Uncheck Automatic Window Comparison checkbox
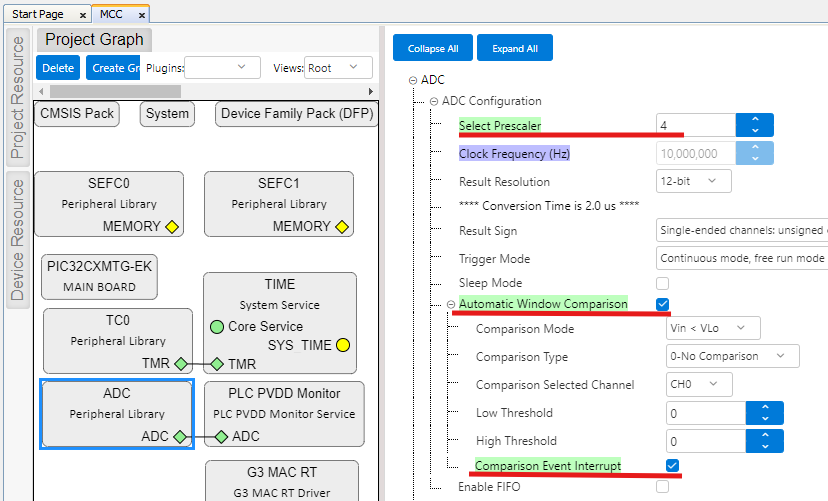This screenshot has width=828, height=501. pos(662,304)
